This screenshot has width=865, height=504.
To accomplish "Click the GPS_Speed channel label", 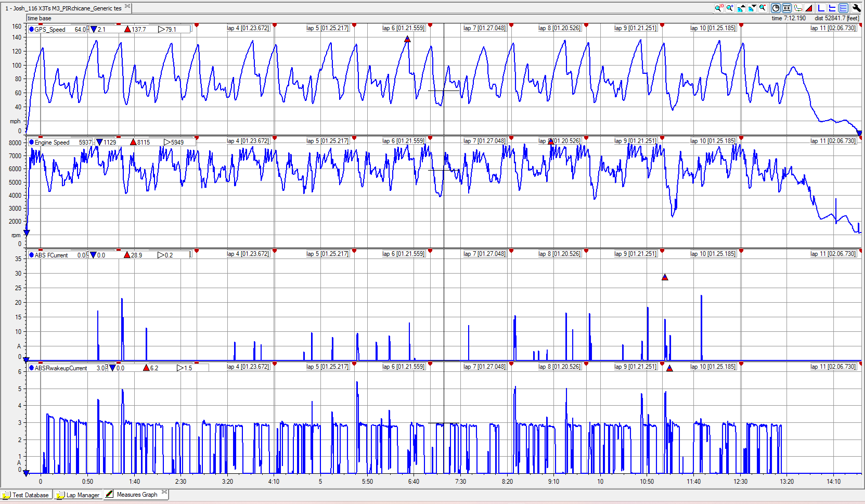I will (x=50, y=30).
